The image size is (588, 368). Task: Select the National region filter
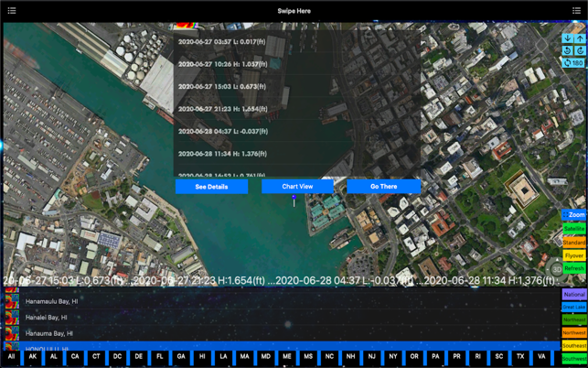tap(574, 295)
